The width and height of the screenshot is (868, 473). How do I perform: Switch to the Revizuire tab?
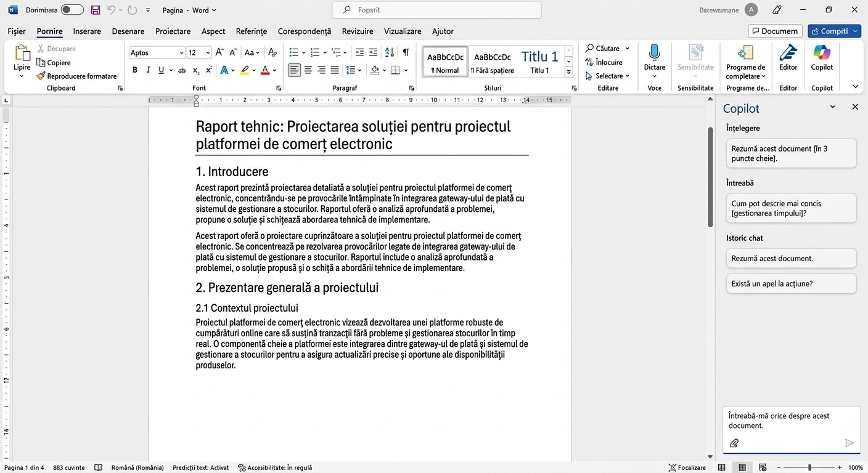click(x=358, y=31)
